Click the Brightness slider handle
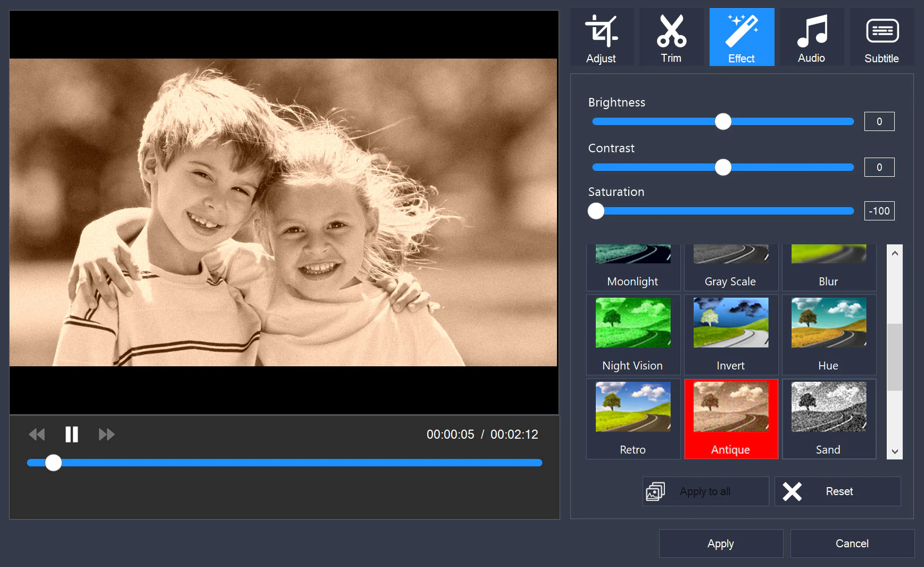924x567 pixels. pos(723,121)
